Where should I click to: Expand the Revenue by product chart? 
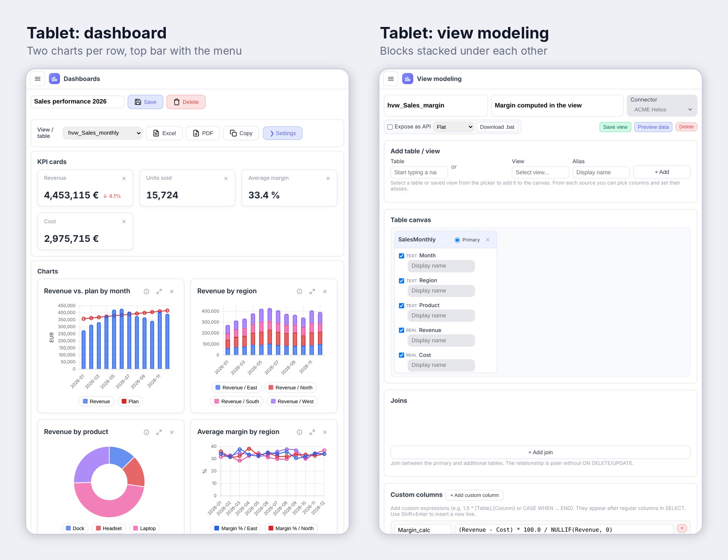click(159, 432)
